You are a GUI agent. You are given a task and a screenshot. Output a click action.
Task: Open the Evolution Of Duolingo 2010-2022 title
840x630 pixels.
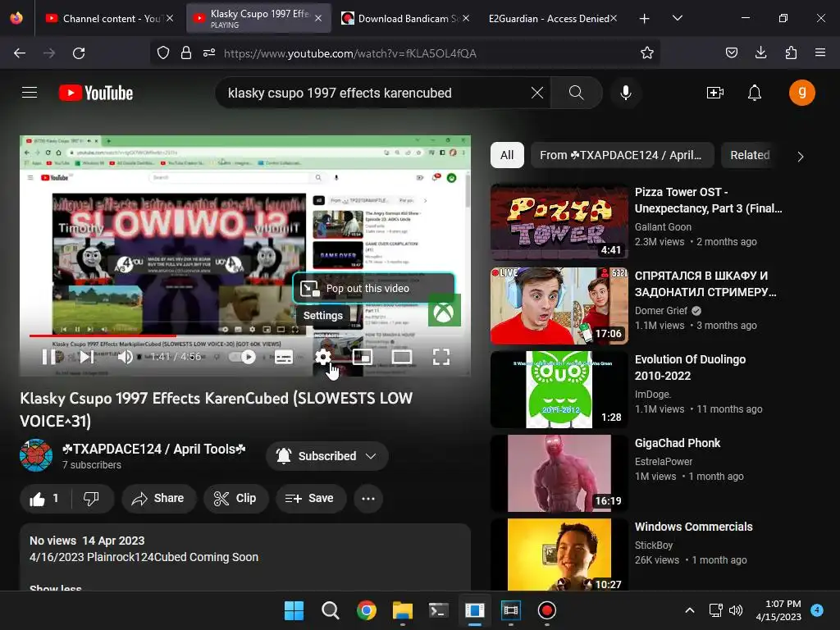[x=690, y=367]
